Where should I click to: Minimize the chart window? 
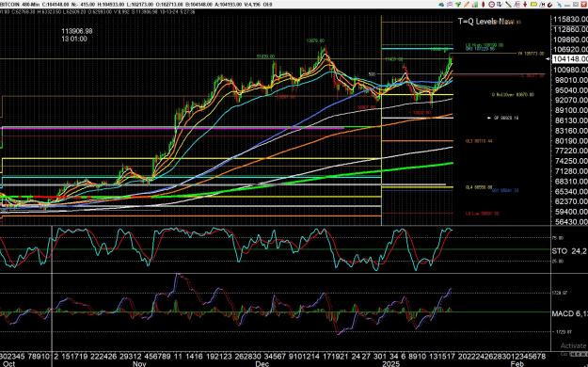coord(568,5)
